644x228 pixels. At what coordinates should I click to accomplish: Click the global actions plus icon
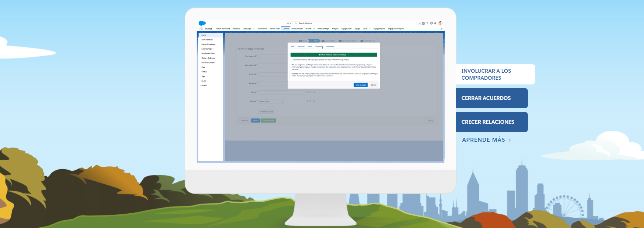pyautogui.click(x=423, y=23)
